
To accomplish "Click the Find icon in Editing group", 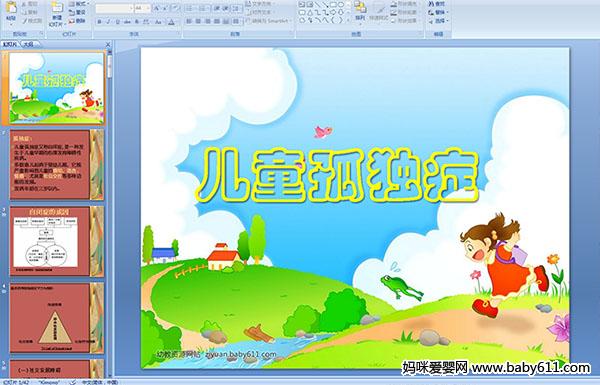I will click(437, 4).
